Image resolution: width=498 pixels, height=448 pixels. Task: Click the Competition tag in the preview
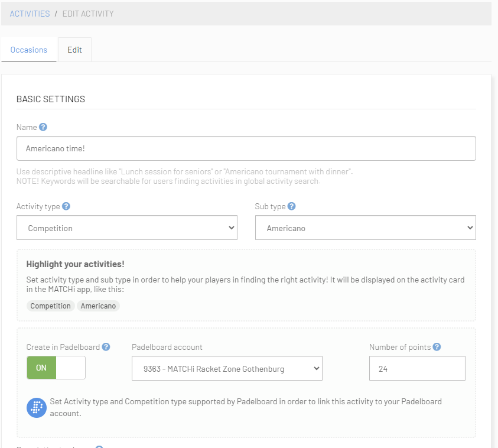pos(51,306)
